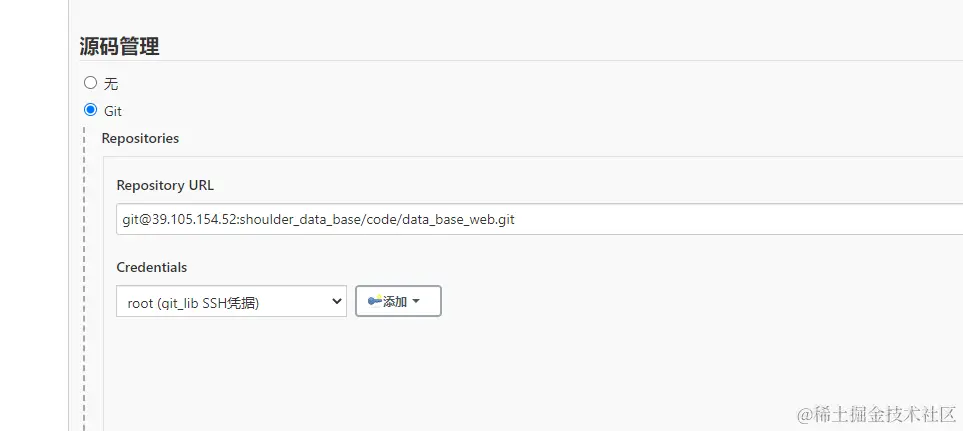Click the Credentials field label
This screenshot has height=431, width=963.
pyautogui.click(x=151, y=267)
